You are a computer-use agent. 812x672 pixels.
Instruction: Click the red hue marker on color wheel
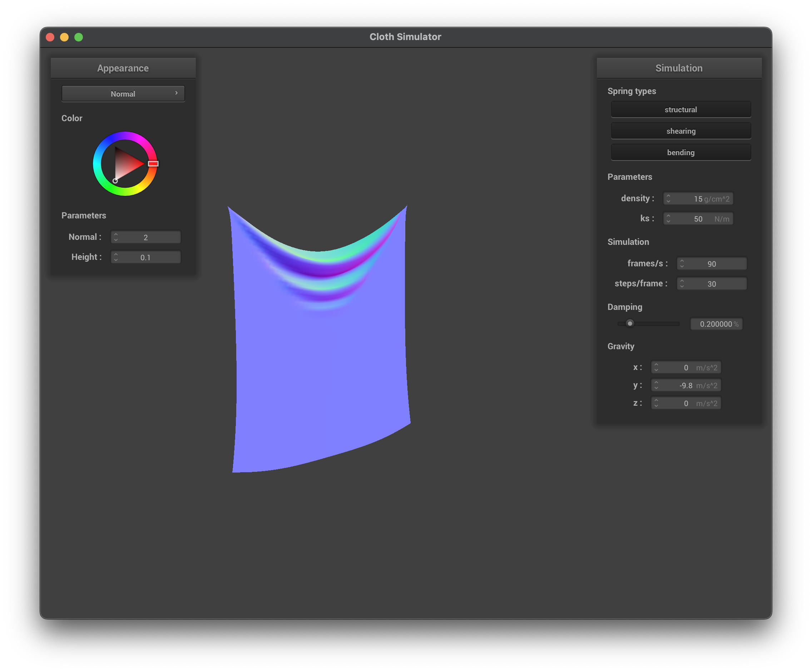[153, 164]
